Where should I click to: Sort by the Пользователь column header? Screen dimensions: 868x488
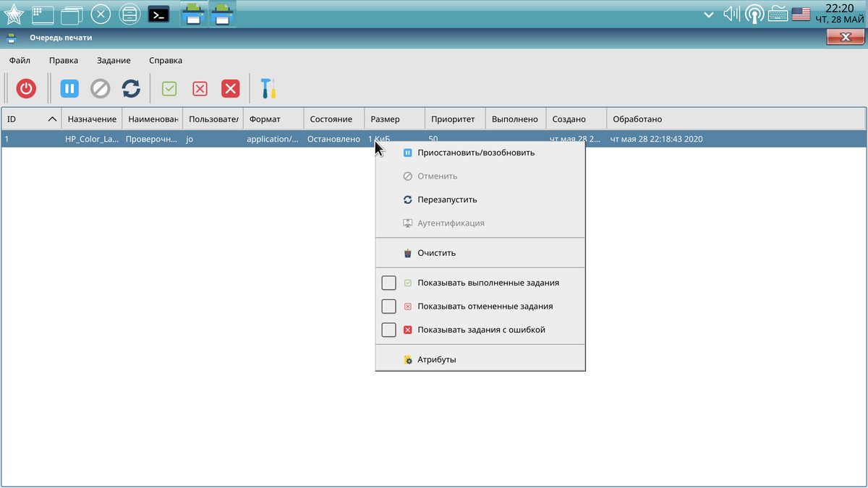(213, 119)
